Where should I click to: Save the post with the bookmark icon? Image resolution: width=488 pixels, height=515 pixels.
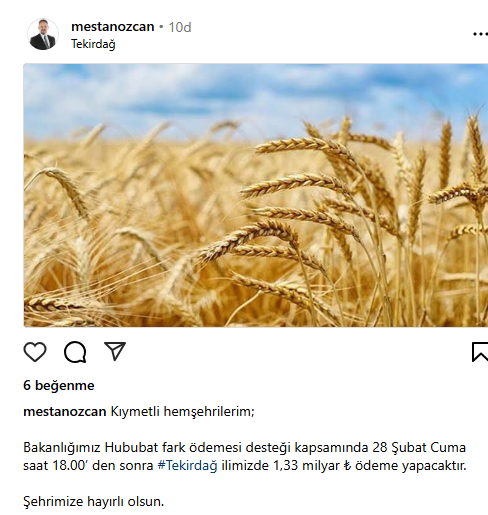pos(480,352)
